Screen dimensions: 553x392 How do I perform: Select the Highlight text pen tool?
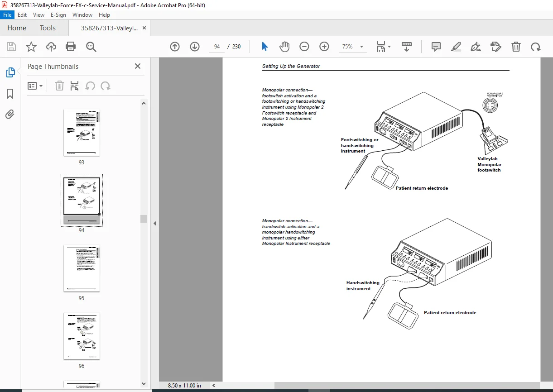[456, 47]
